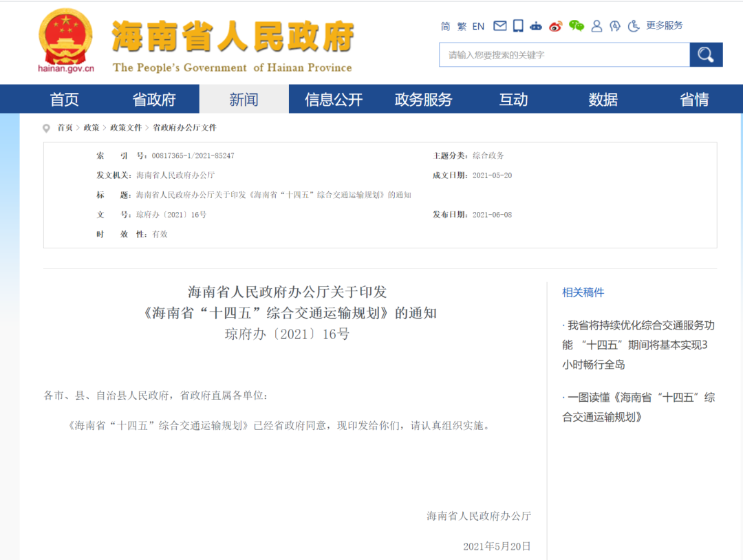This screenshot has height=560, width=743.
Task: Open the 信息公开 navigation tab
Action: 334,100
